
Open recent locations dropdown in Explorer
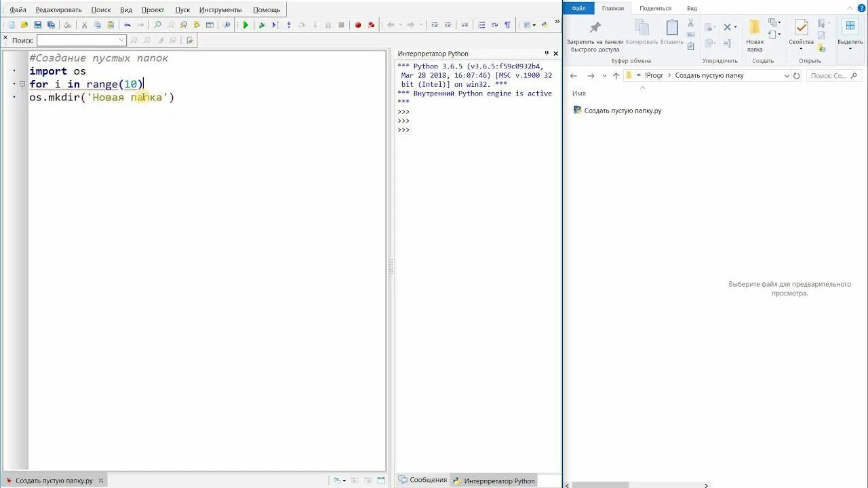coord(604,76)
